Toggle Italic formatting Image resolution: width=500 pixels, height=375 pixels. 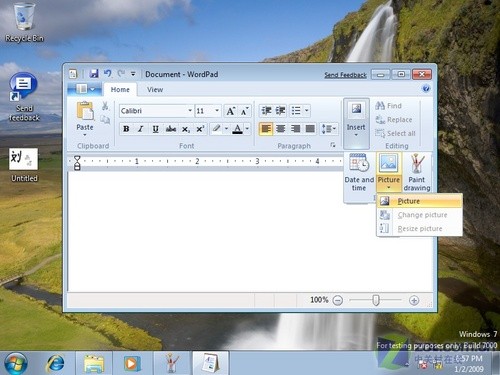tap(141, 129)
